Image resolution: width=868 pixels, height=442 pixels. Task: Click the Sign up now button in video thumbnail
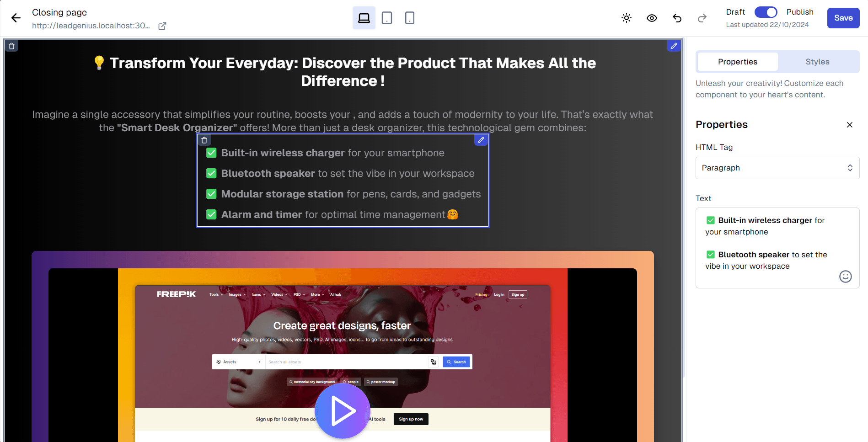(411, 419)
